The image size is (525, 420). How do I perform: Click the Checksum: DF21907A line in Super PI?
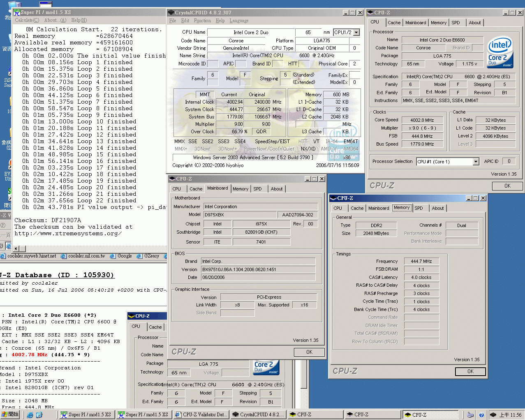pyautogui.click(x=48, y=220)
